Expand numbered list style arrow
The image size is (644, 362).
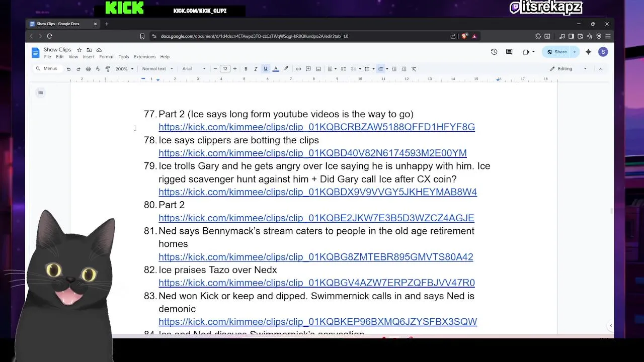coord(387,69)
